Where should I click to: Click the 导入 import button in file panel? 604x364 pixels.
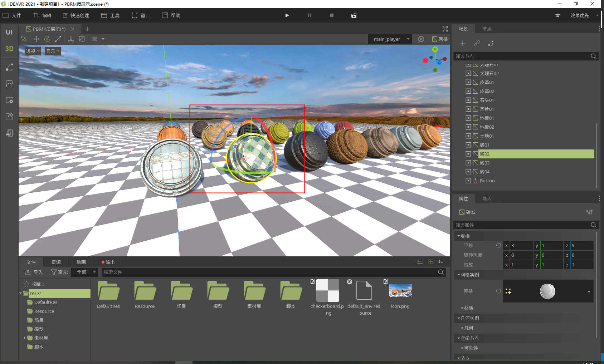(34, 272)
